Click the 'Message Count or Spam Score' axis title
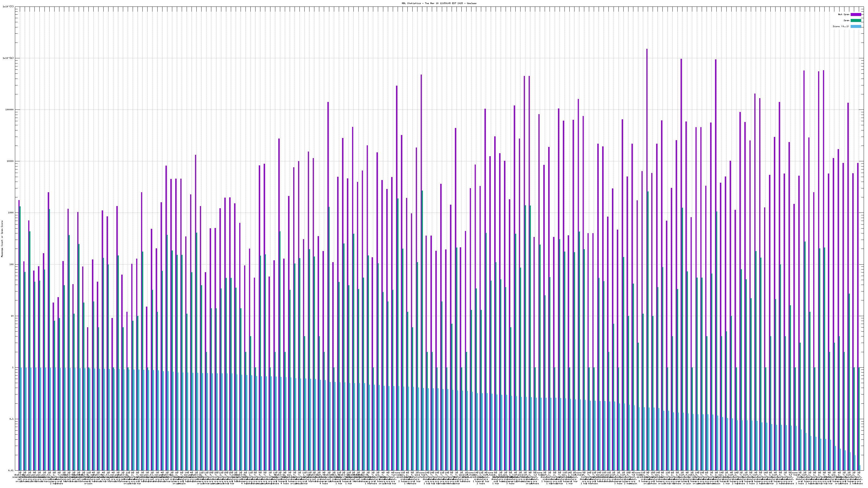Viewport: 868px width, 488px height. [2, 239]
